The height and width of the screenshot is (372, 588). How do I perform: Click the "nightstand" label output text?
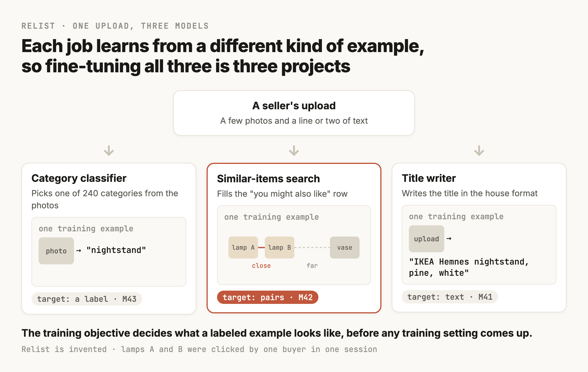click(116, 250)
